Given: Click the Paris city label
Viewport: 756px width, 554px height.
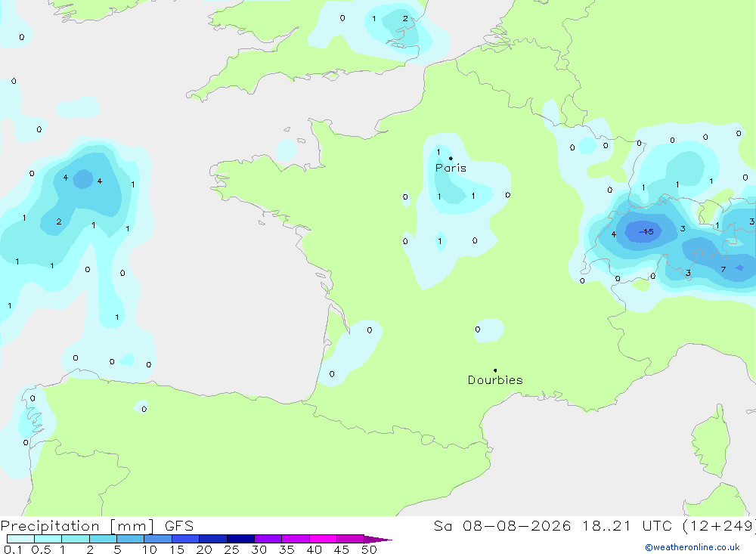Looking at the screenshot, I should (x=451, y=168).
